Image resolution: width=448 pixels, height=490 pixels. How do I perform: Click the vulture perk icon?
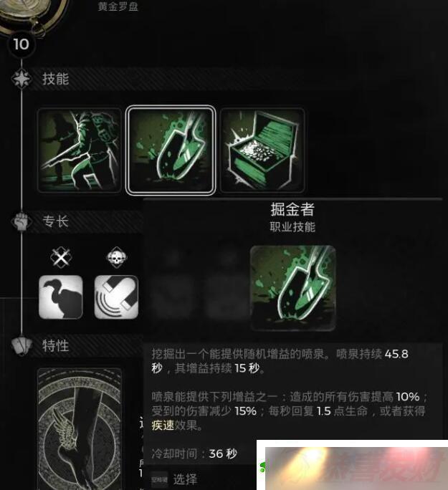click(61, 297)
